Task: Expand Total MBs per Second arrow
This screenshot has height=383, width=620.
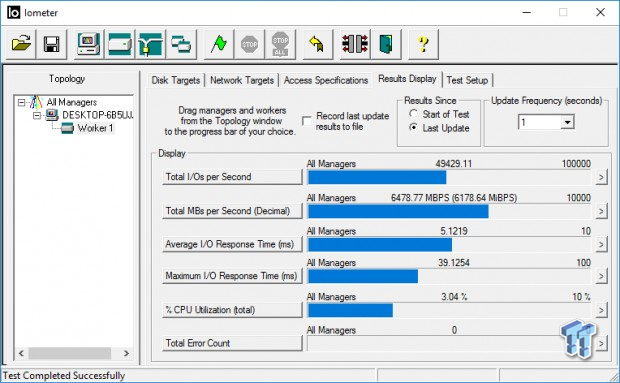Action: pyautogui.click(x=601, y=211)
